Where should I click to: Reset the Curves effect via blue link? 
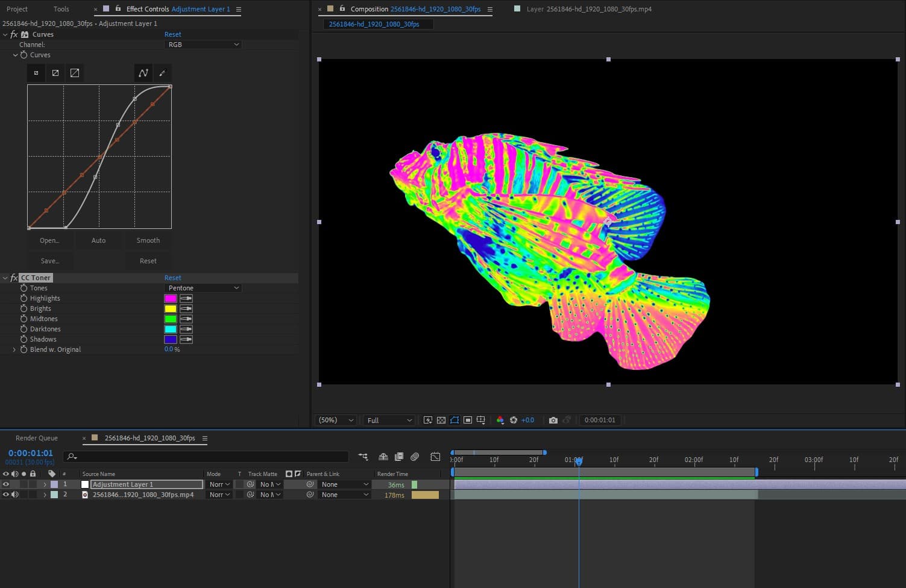[x=173, y=34]
